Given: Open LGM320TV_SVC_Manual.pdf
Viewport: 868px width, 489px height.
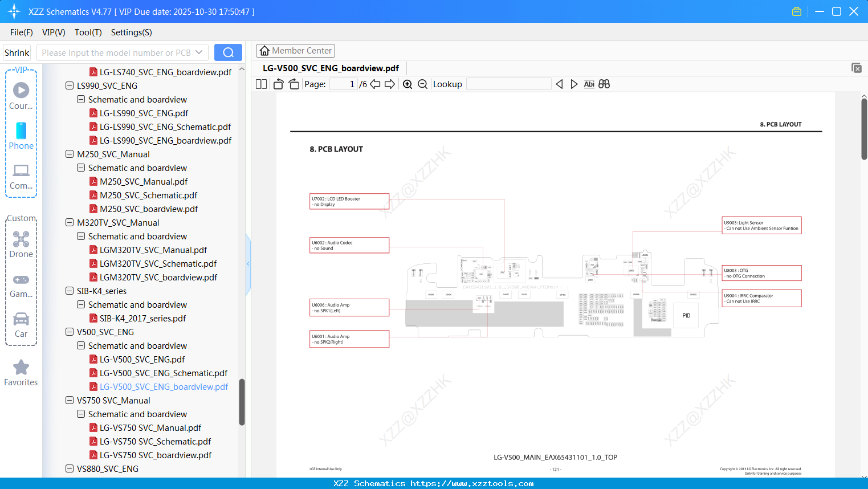Looking at the screenshot, I should (149, 250).
